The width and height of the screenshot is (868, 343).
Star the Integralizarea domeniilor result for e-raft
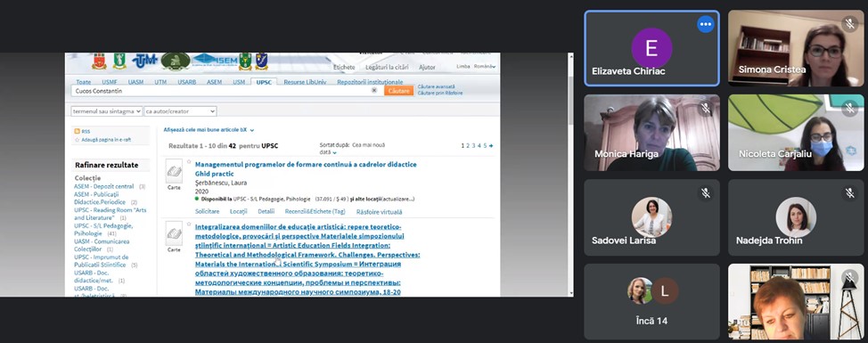coord(189,225)
